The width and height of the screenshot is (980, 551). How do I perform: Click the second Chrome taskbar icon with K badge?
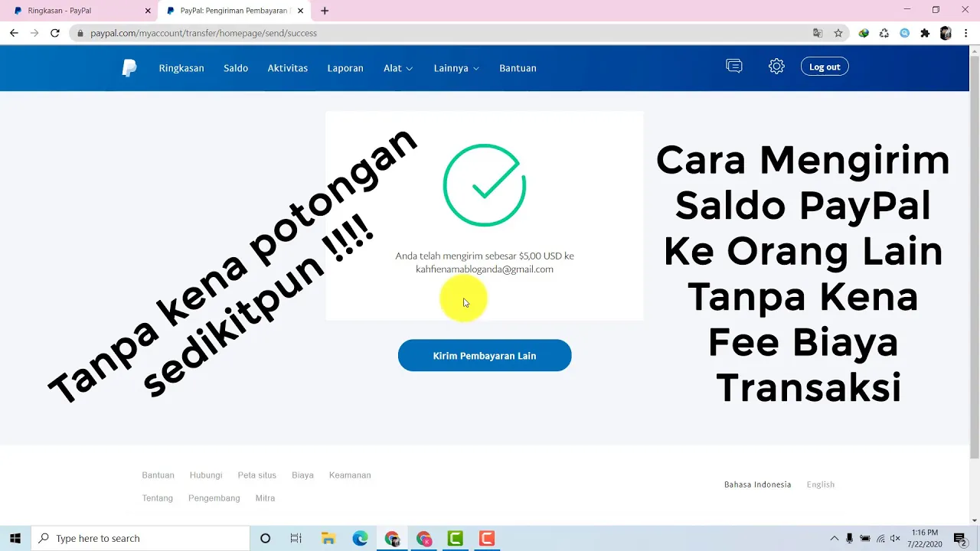click(x=423, y=538)
